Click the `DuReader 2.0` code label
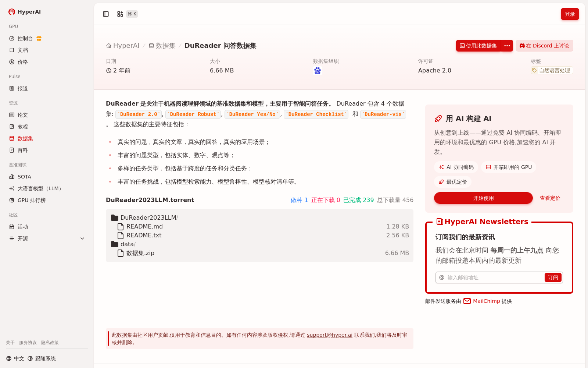 (x=139, y=114)
